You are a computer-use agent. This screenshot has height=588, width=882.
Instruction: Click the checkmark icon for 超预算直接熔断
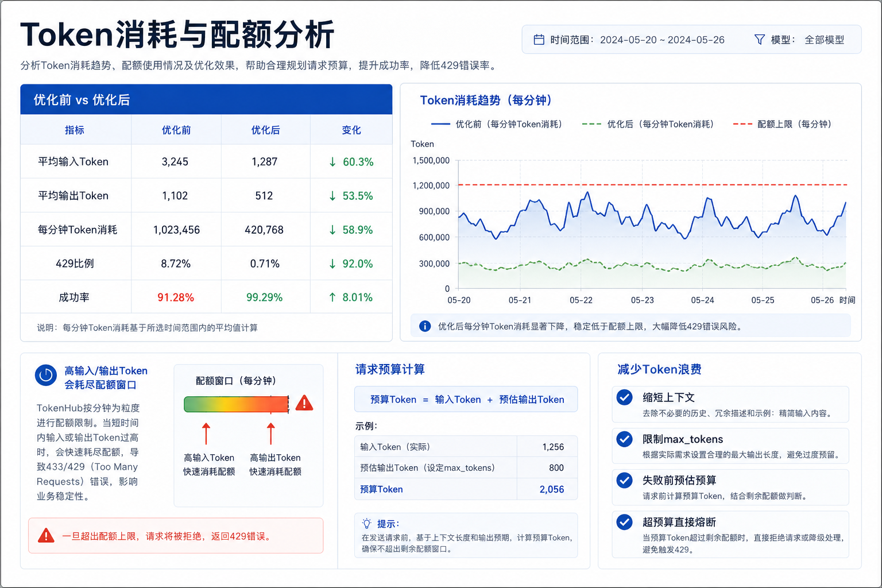point(624,522)
